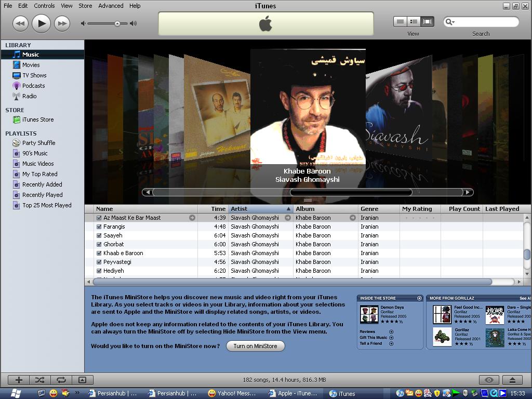
Task: Open Podcasts in the library sidebar
Action: [33, 86]
